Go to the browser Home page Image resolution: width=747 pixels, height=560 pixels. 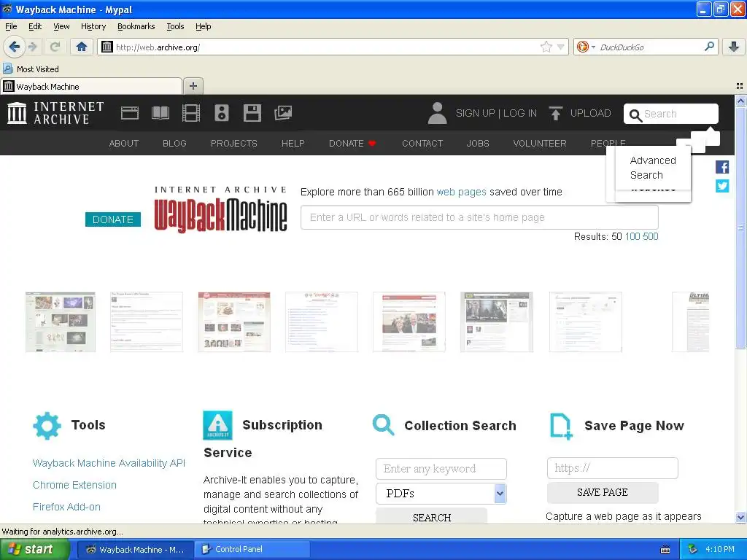(82, 47)
